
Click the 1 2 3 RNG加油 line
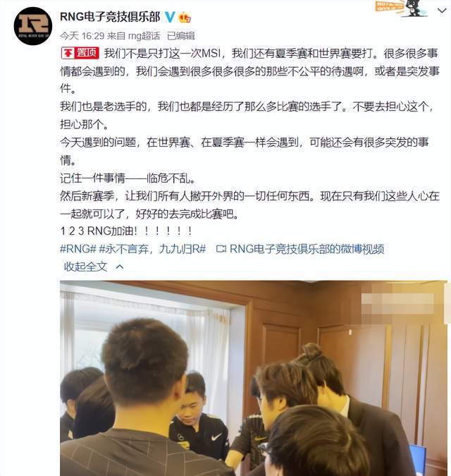pos(126,231)
